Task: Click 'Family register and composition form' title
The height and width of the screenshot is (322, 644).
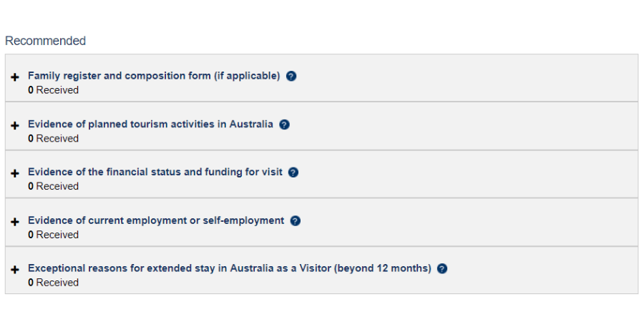Action: tap(154, 76)
